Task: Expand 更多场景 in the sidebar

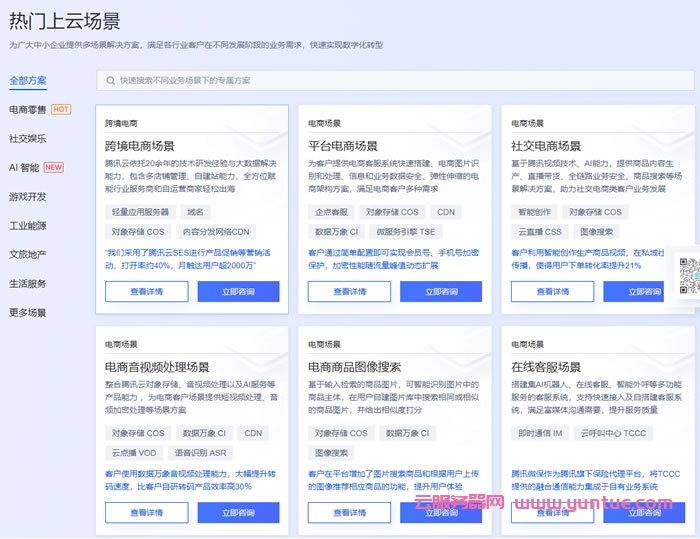Action: pos(28,312)
